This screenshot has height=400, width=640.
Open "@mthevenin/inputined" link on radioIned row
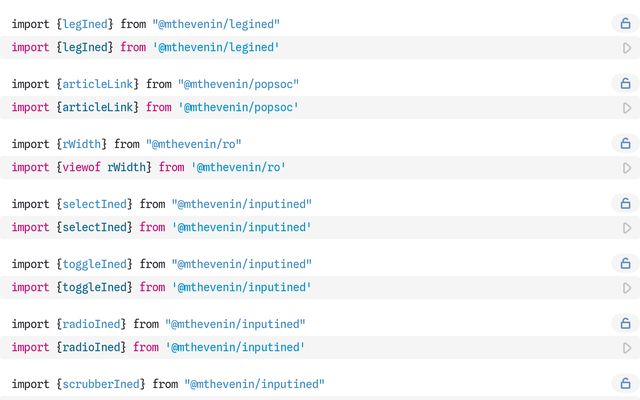[x=235, y=324]
